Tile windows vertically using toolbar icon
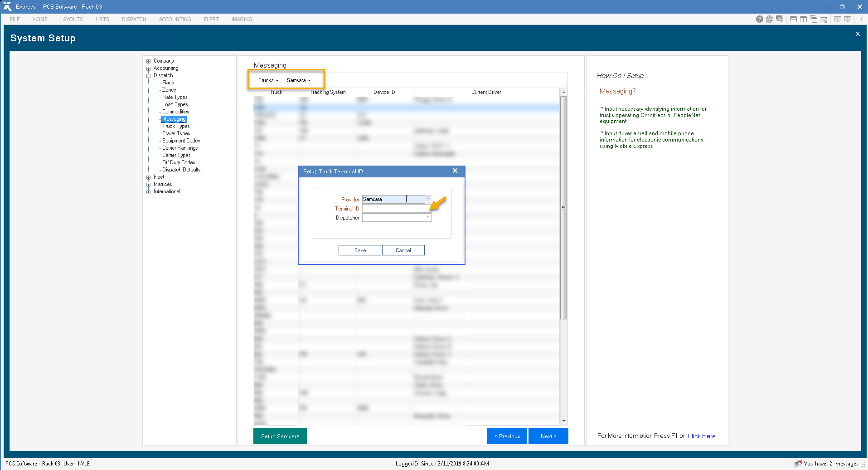The width and height of the screenshot is (868, 470). point(803,19)
